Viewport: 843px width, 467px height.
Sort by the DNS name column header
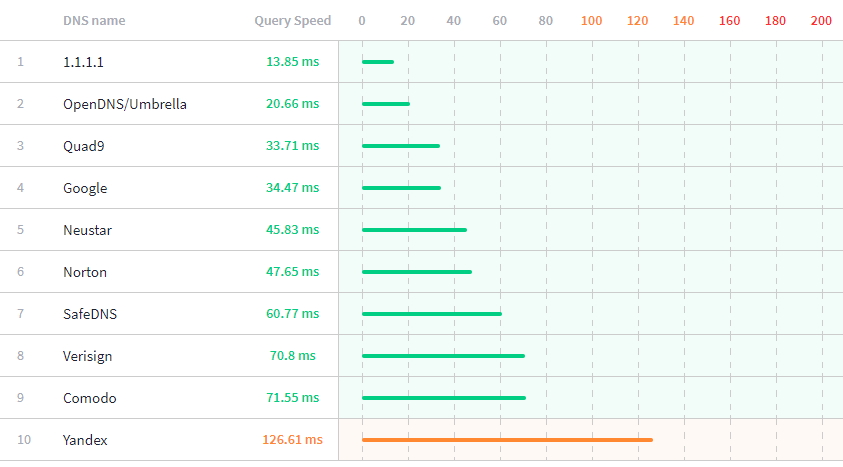94,20
